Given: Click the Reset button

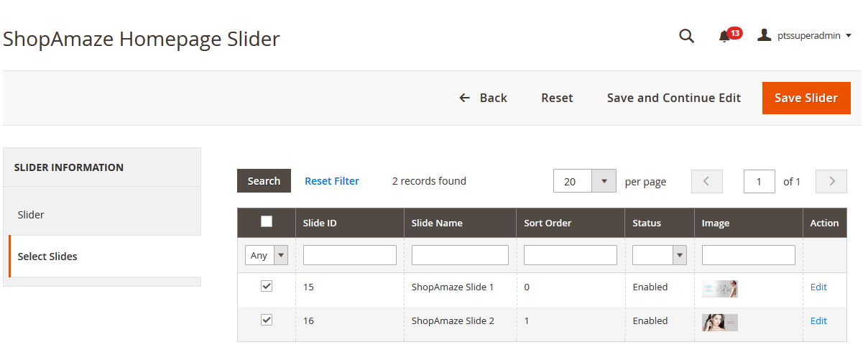Looking at the screenshot, I should [x=557, y=98].
